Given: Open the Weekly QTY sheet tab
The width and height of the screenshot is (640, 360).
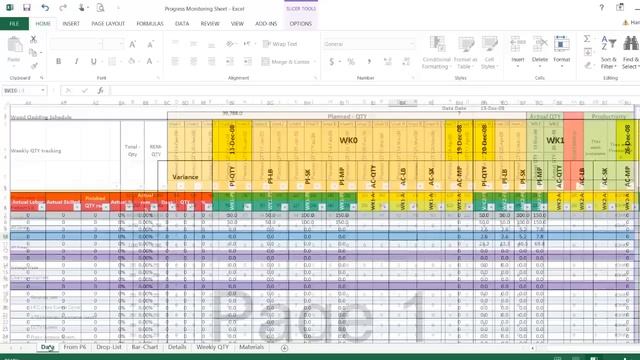Looking at the screenshot, I should 213,347.
